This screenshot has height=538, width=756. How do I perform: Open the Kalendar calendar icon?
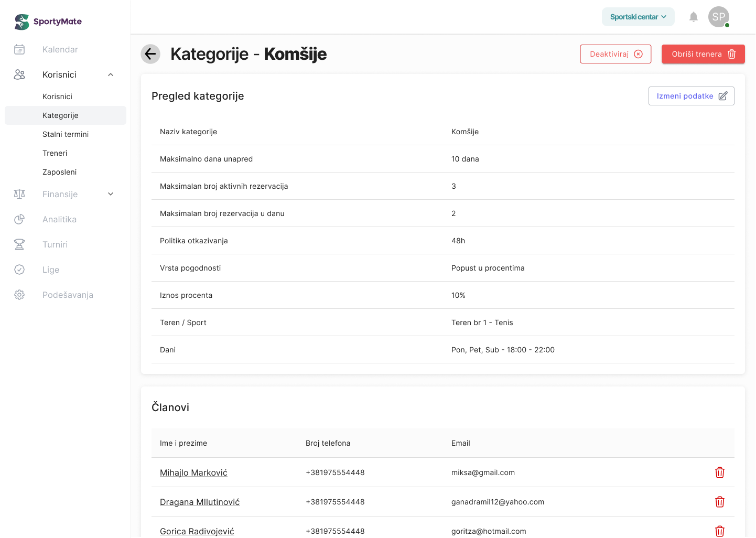pos(19,49)
